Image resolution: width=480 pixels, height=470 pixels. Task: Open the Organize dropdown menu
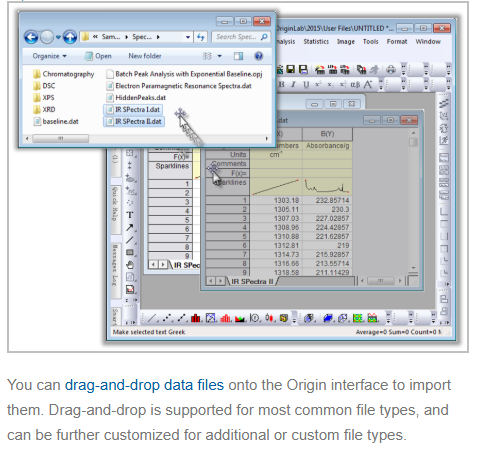click(x=49, y=56)
